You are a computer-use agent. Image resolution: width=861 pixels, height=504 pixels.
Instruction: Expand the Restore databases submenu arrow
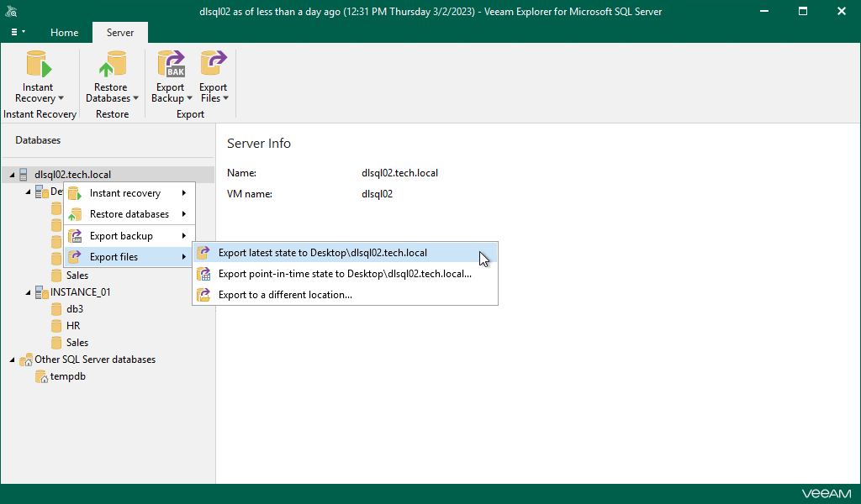(x=184, y=214)
